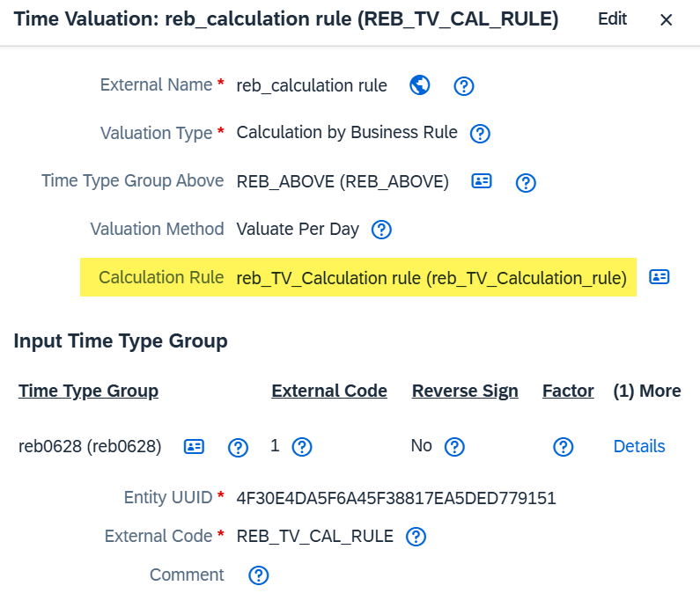Expand the (1) More columns option
The width and height of the screenshot is (700, 593).
click(647, 391)
